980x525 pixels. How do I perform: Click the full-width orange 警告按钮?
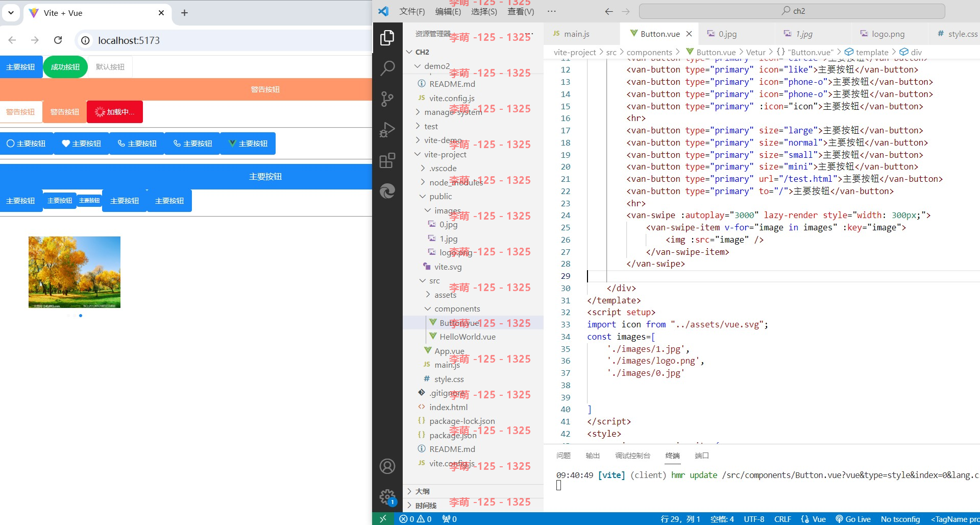(x=186, y=89)
